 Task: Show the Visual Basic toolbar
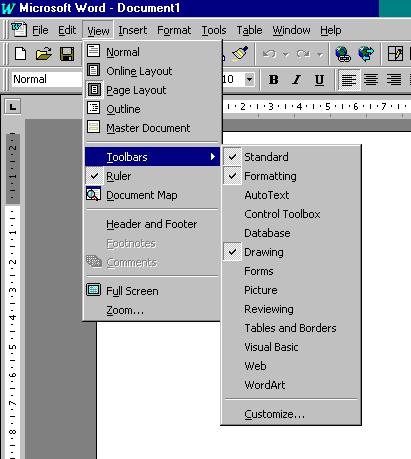click(x=291, y=347)
